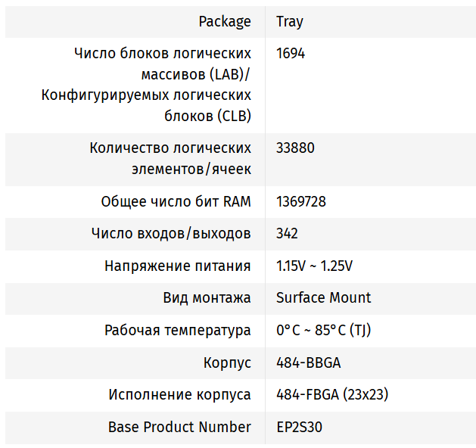Click the "Напряжение питания" label
This screenshot has height=448, width=476.
[177, 266]
